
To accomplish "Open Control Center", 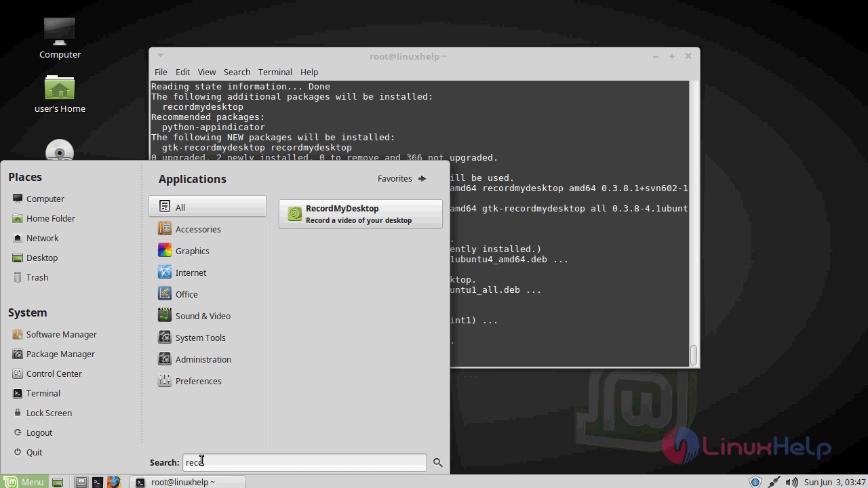I will (47, 373).
